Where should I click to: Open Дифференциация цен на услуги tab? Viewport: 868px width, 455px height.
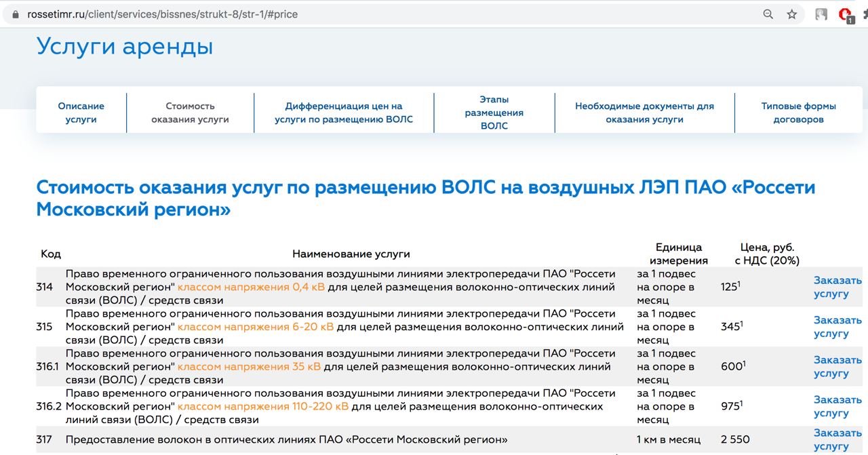pyautogui.click(x=344, y=113)
